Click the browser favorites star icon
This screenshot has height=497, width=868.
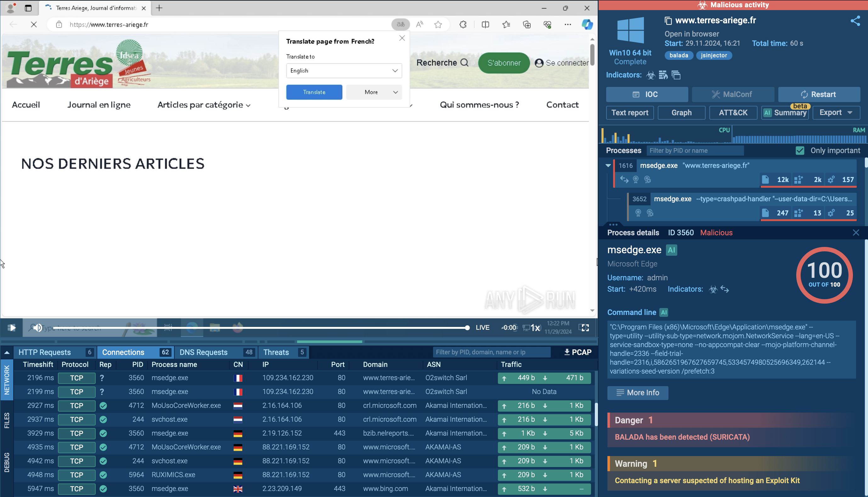click(438, 25)
